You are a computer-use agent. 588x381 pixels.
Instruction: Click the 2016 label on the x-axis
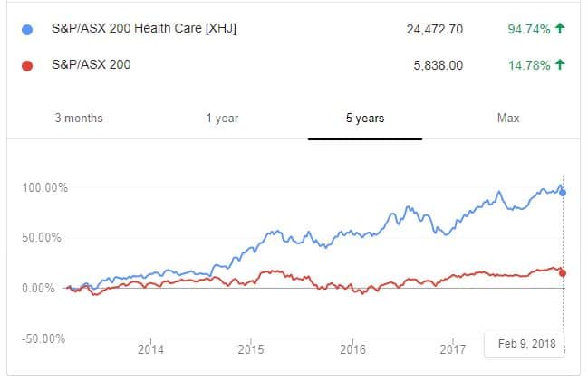pos(352,349)
